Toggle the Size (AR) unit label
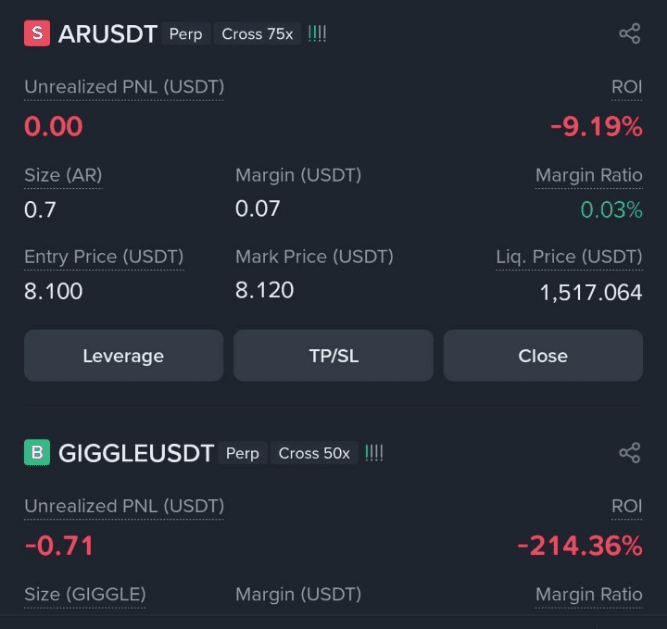Image resolution: width=667 pixels, height=629 pixels. [x=63, y=175]
